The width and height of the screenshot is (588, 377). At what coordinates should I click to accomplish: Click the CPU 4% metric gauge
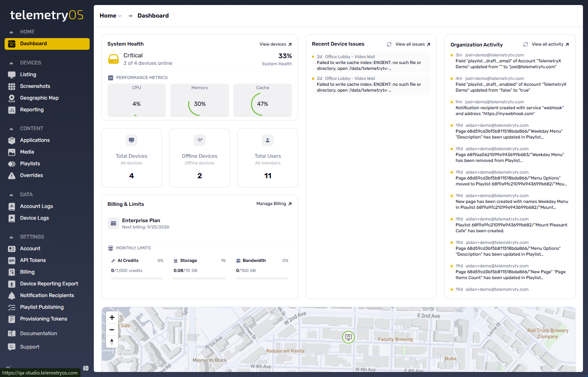click(137, 100)
